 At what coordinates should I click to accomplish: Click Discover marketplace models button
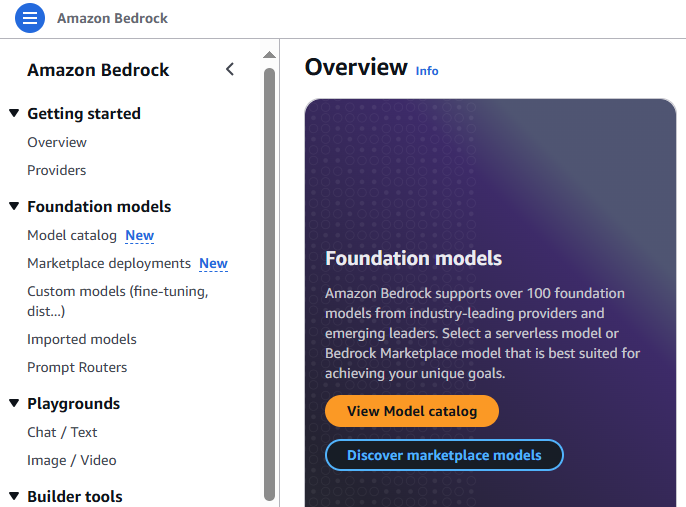444,455
